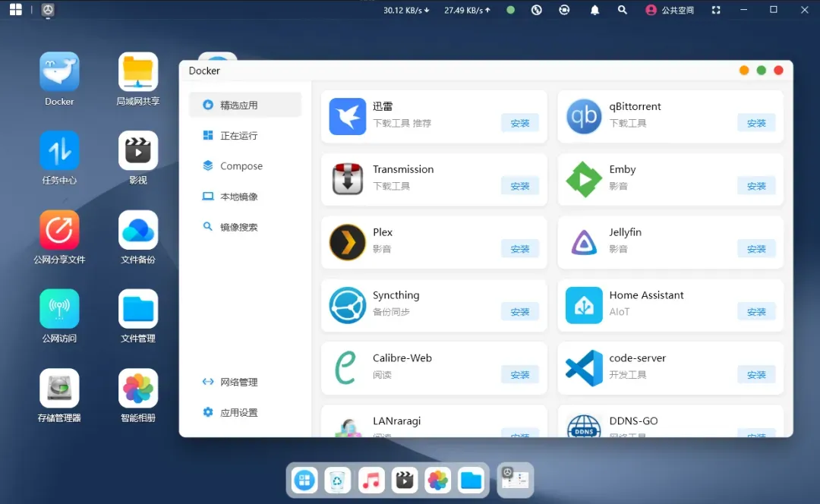Image resolution: width=820 pixels, height=504 pixels.
Task: Open the 公共空间 user menu
Action: pyautogui.click(x=670, y=10)
